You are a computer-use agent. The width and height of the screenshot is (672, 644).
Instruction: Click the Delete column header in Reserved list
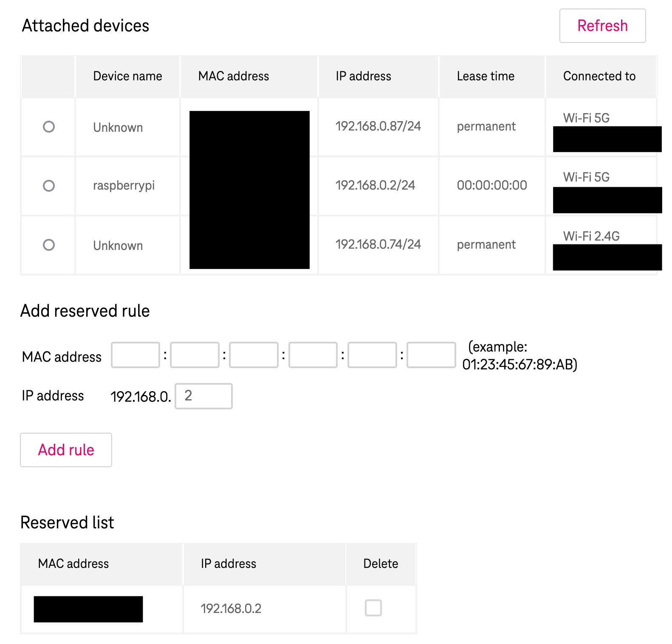coord(381,564)
